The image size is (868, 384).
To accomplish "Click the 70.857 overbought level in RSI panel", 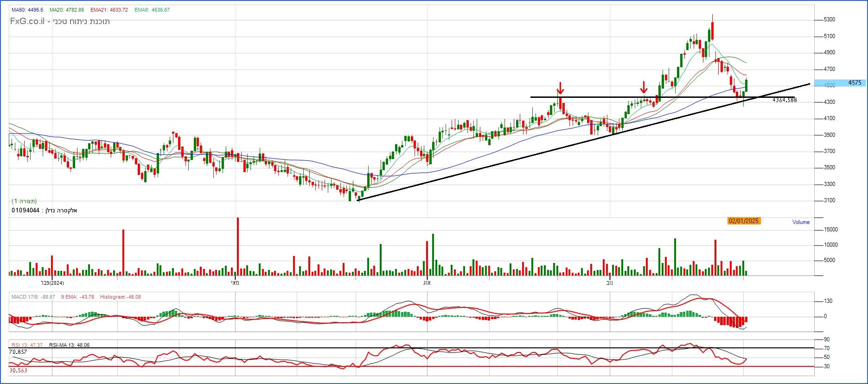I will [x=18, y=352].
